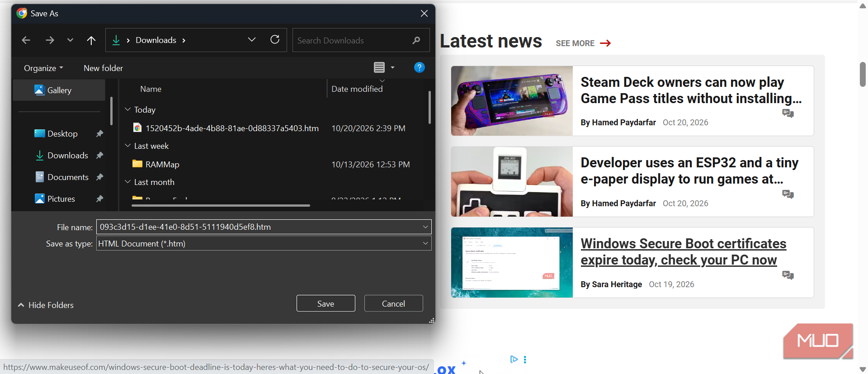Collapse the Last week group
The width and height of the screenshot is (868, 374).
[128, 146]
